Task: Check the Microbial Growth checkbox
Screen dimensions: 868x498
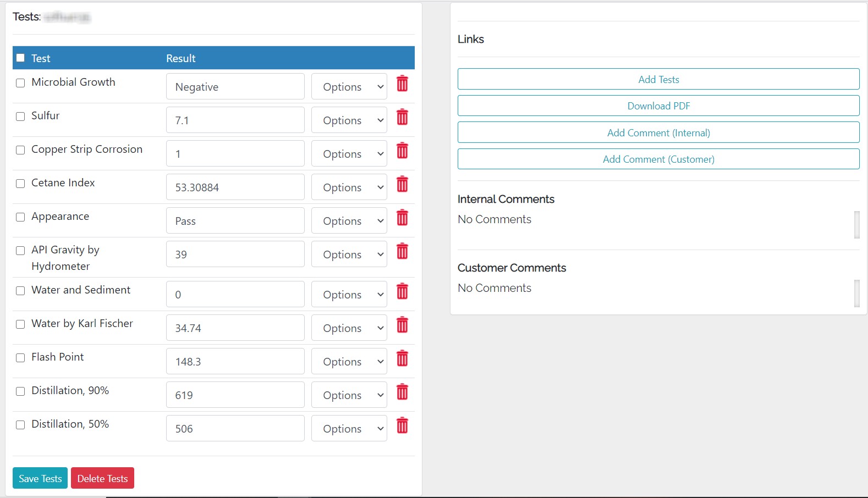Action: (x=20, y=83)
